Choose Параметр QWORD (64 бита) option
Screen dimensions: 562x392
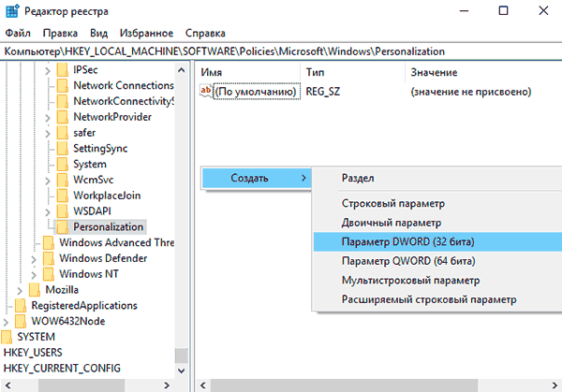[437, 261]
